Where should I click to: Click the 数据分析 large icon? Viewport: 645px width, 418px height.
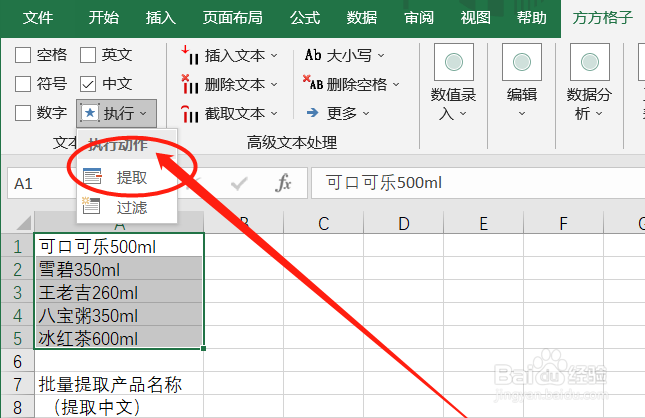coord(589,62)
